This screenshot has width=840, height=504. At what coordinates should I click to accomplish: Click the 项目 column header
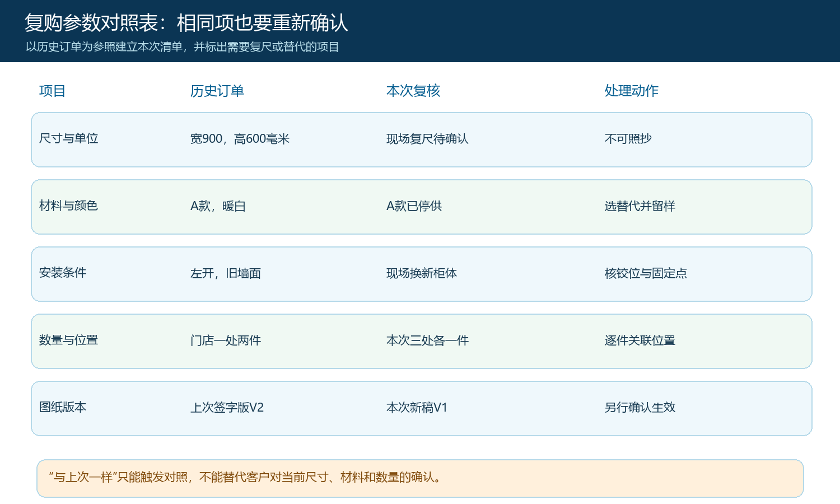click(x=53, y=91)
